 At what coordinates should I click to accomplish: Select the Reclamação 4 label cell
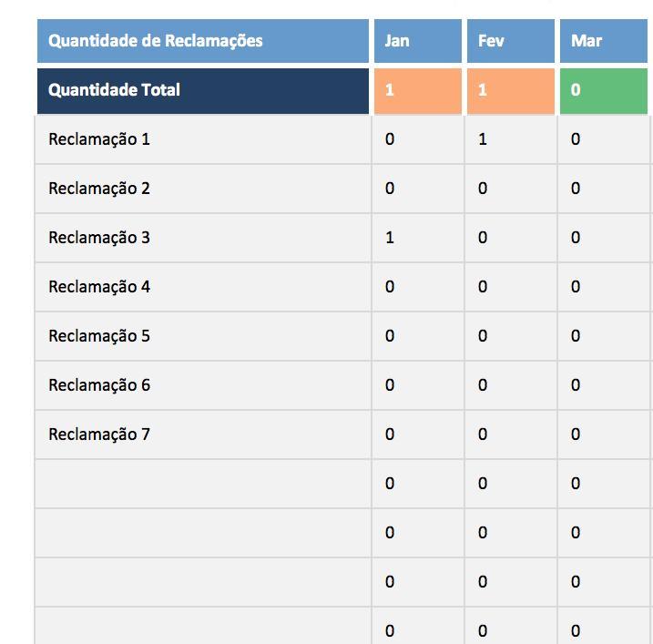point(202,288)
